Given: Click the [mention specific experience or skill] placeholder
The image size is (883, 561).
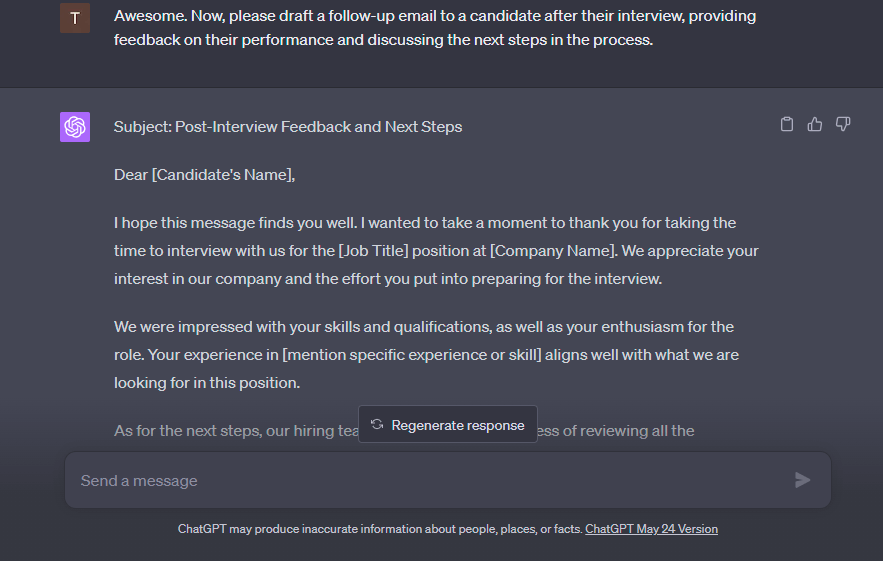Looking at the screenshot, I should pyautogui.click(x=412, y=355).
